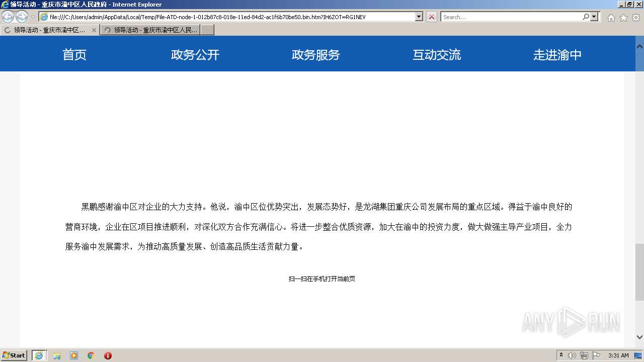Viewport: 644px width, 362px height.
Task: Click the Show desktop tray icon
Action: click(x=638, y=355)
